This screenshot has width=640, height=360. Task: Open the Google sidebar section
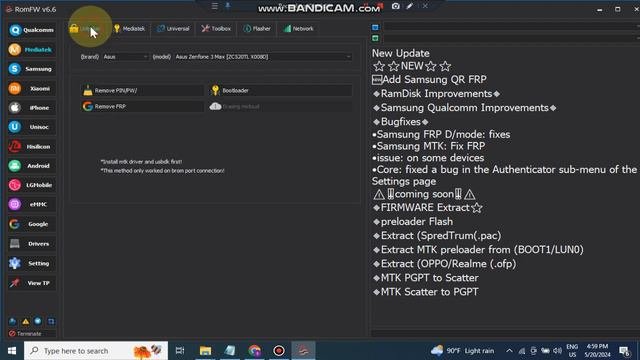coord(31,224)
